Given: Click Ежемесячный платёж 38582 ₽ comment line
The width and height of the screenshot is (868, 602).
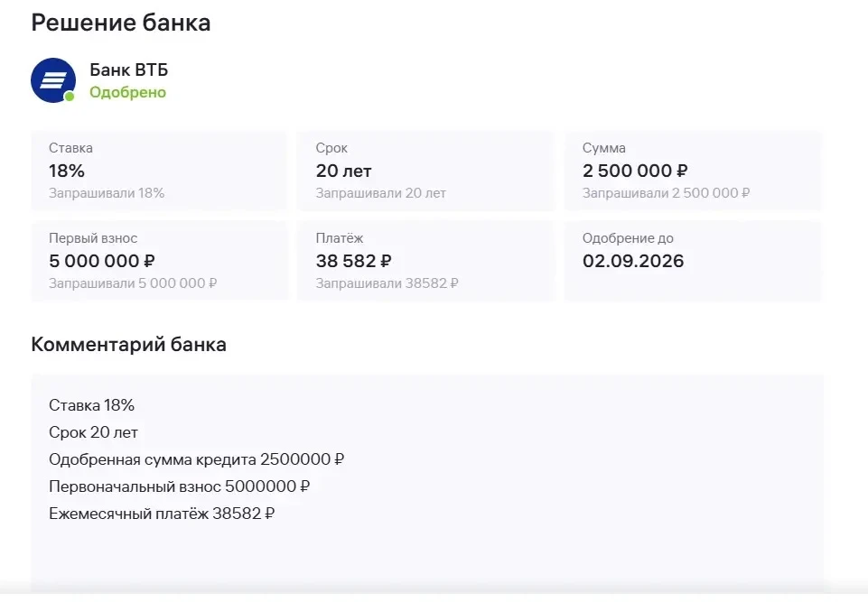Looking at the screenshot, I should pyautogui.click(x=162, y=514).
